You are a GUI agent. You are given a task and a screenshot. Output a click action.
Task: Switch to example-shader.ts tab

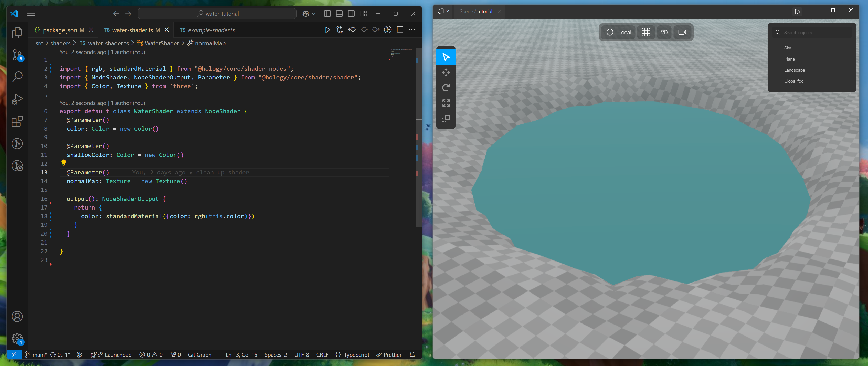coord(211,30)
